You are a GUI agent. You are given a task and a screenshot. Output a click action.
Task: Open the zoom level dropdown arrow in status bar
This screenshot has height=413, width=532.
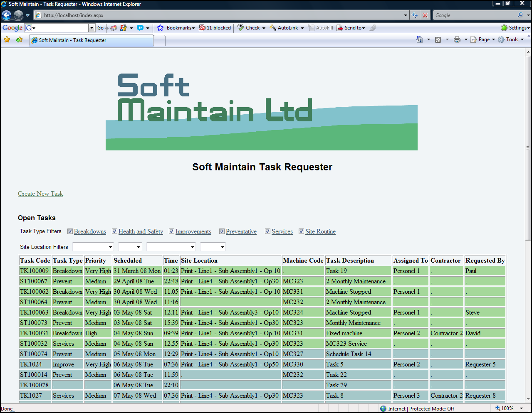point(522,408)
